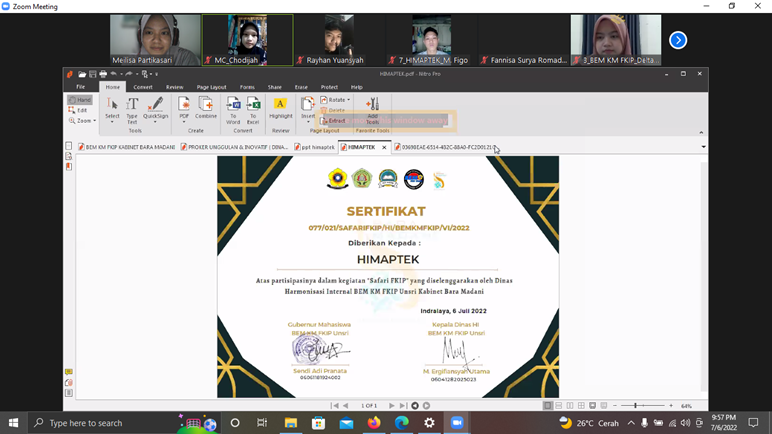Go to the last page
The height and width of the screenshot is (434, 772).
click(x=403, y=405)
